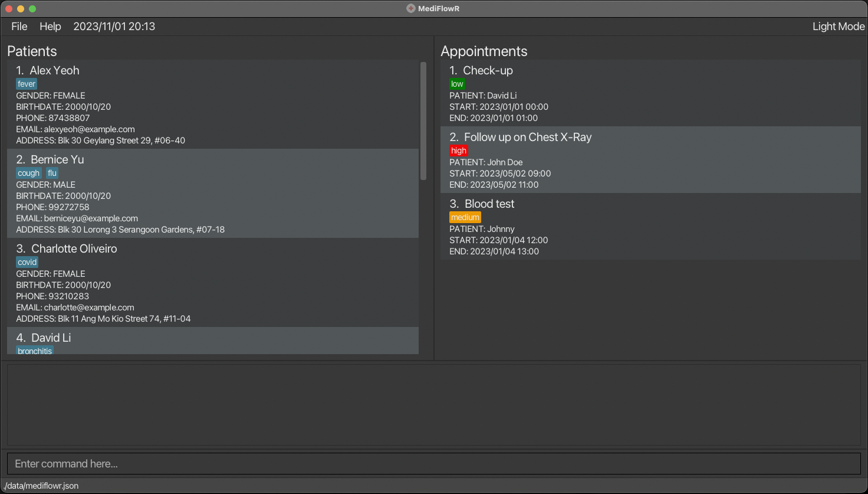This screenshot has height=494, width=868.
Task: Click the date and time display
Action: pos(114,26)
